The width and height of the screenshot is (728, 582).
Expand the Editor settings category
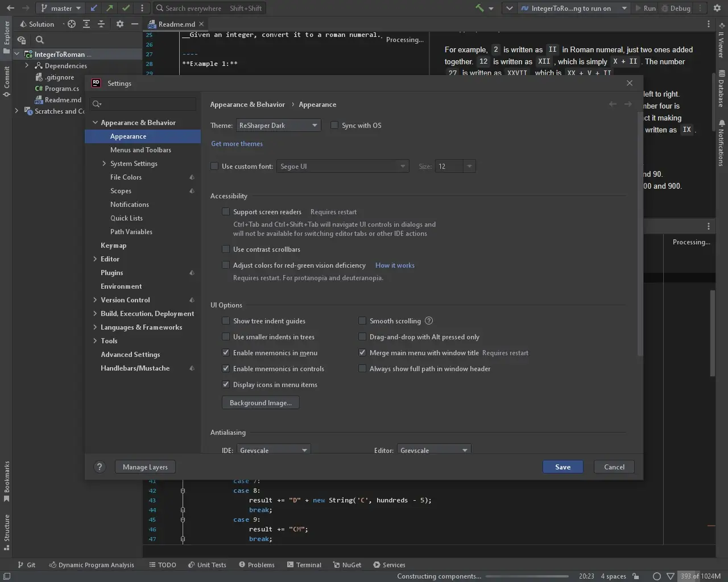(x=95, y=259)
